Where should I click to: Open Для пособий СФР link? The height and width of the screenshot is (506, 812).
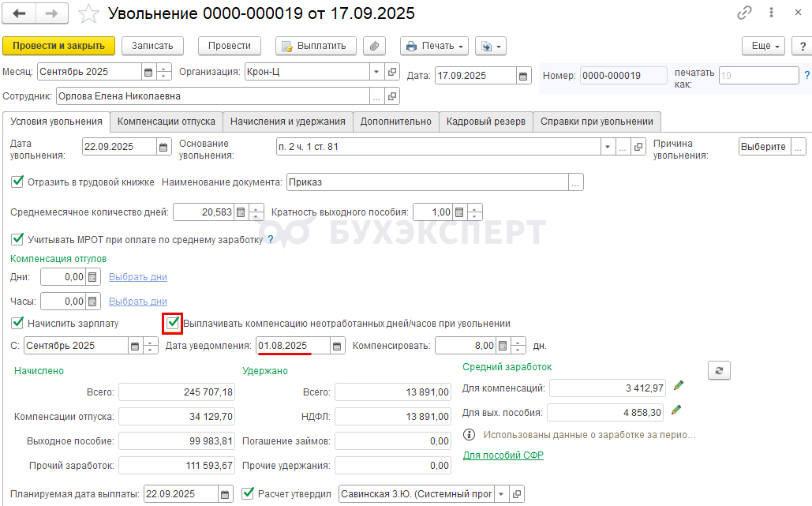click(x=503, y=455)
